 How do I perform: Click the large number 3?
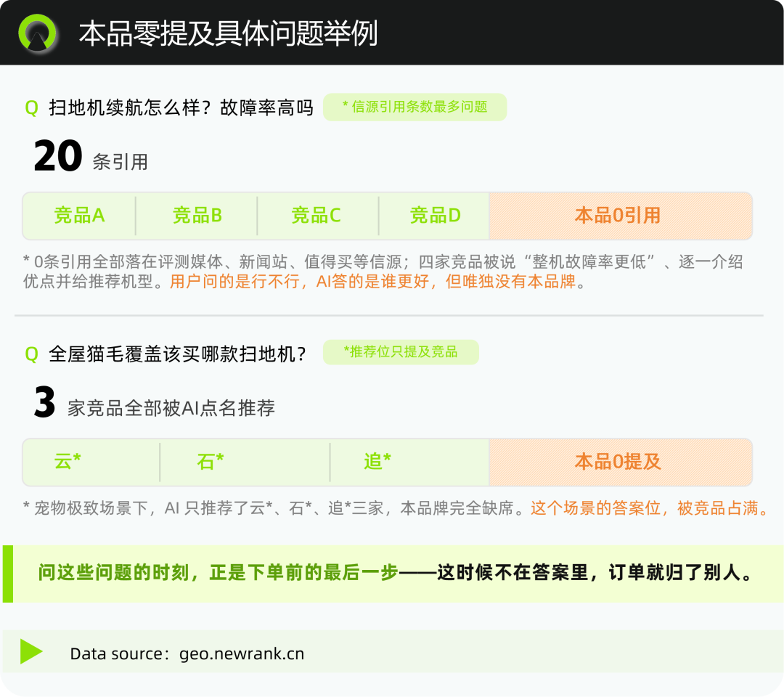pos(44,402)
